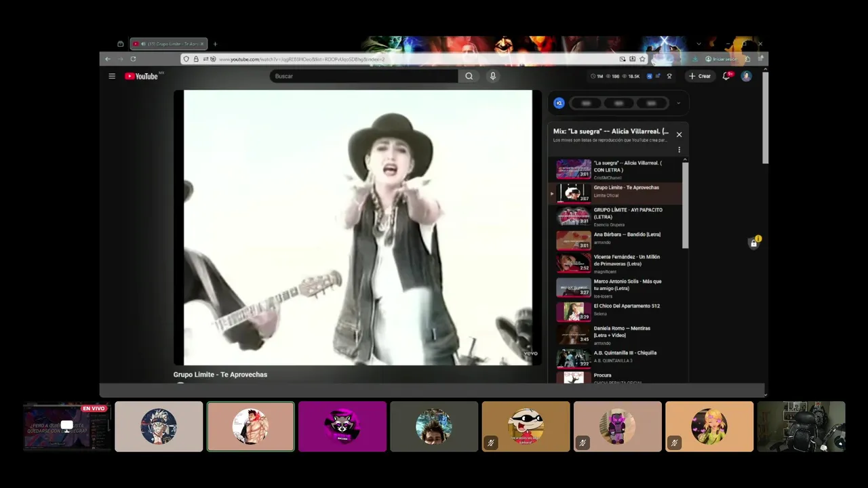Click the video title Grupo Limite - Te Aprovechas

(220, 375)
